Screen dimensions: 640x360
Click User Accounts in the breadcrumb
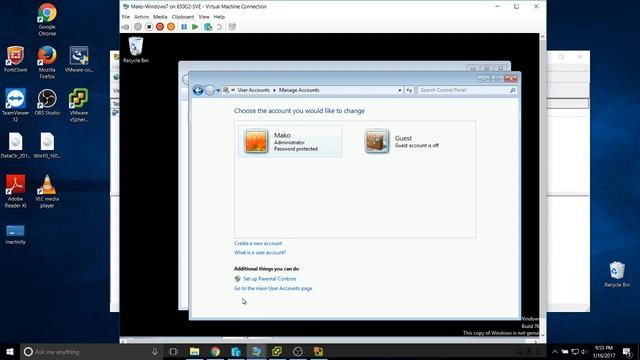tap(253, 90)
